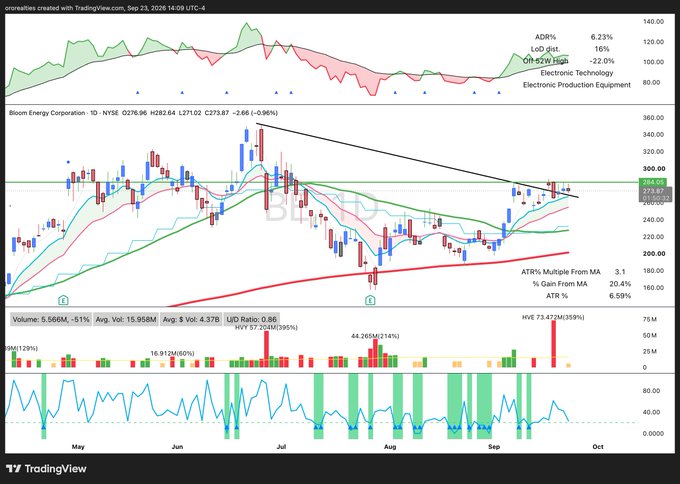This screenshot has height=484, width=680.
Task: Click the Jun label on time axis
Action: click(x=177, y=446)
